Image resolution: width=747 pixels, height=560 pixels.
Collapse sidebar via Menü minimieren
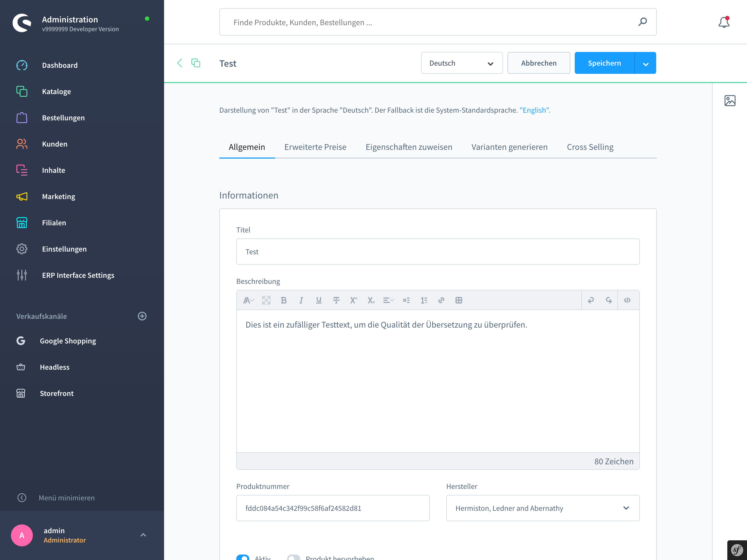tap(56, 497)
